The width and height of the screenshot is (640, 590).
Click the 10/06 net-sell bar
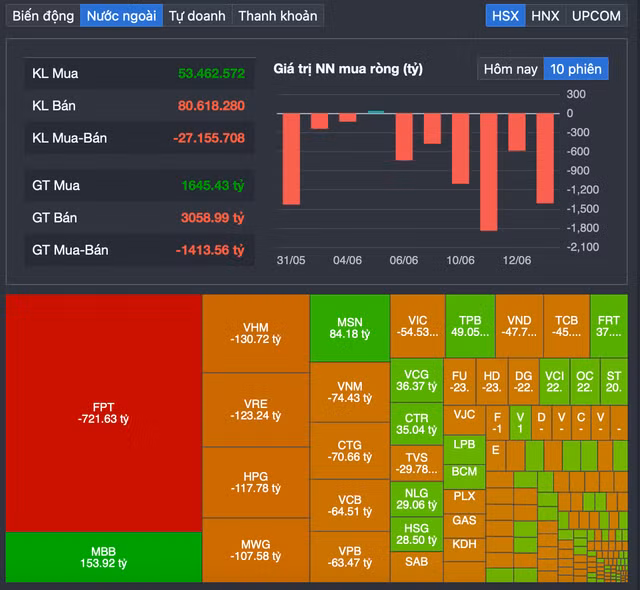(460, 149)
